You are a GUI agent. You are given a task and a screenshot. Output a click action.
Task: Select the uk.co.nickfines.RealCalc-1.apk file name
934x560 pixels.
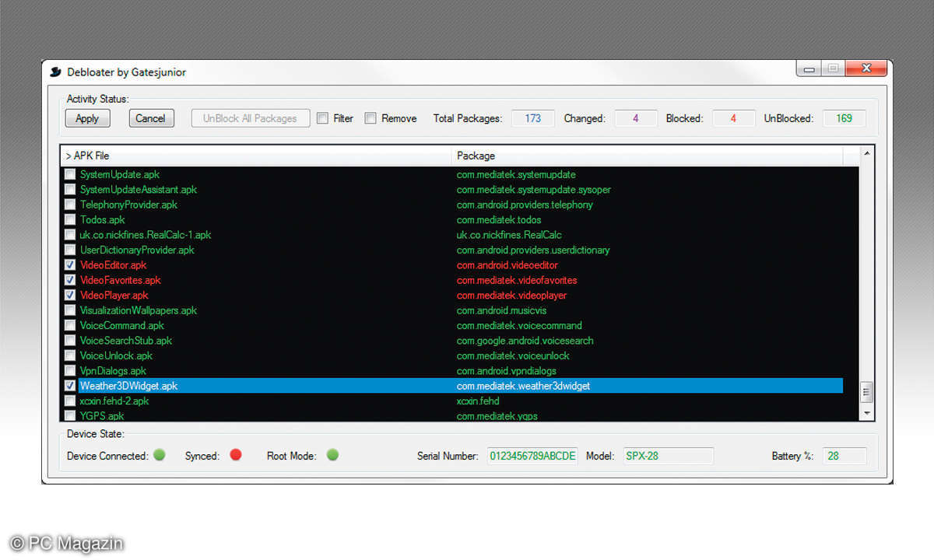coord(146,235)
